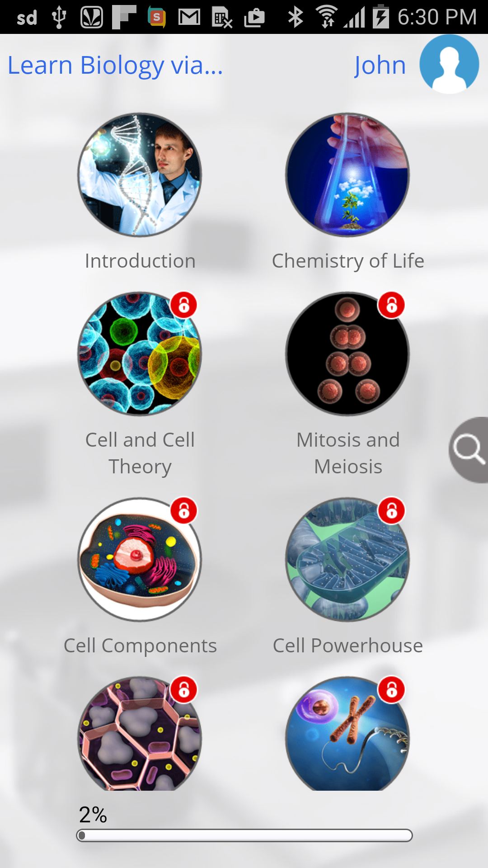
Task: Tap lock badge on Cell and Cell Theory
Action: tap(184, 305)
